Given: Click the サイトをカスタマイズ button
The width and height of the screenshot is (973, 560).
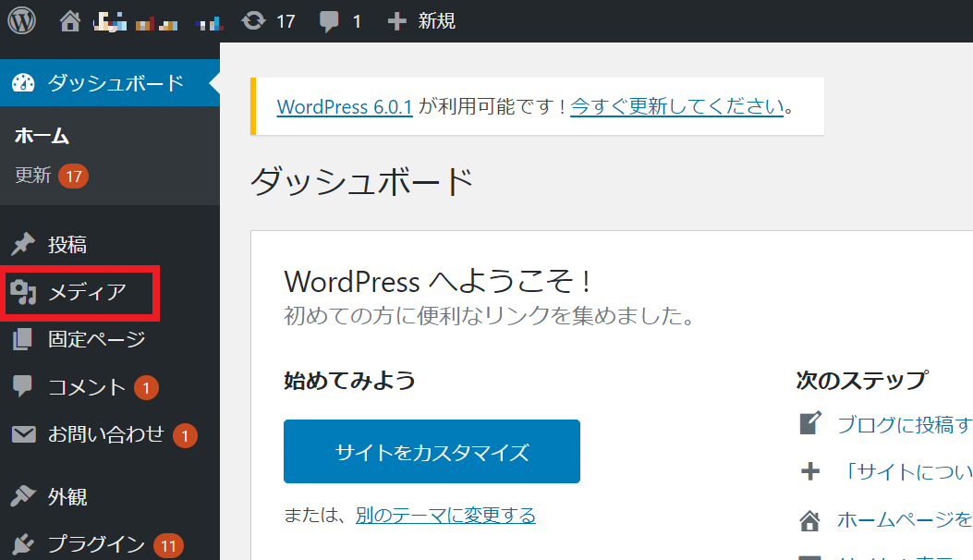Looking at the screenshot, I should click(x=432, y=451).
